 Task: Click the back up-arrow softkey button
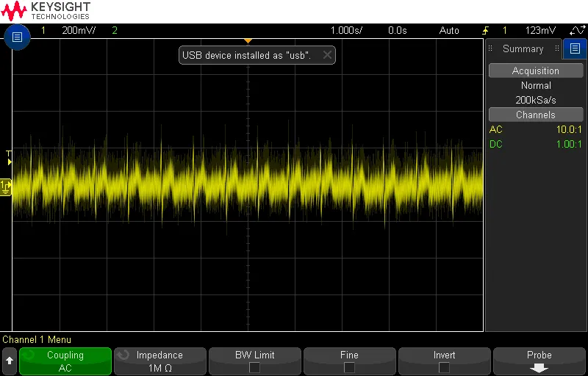coord(10,361)
